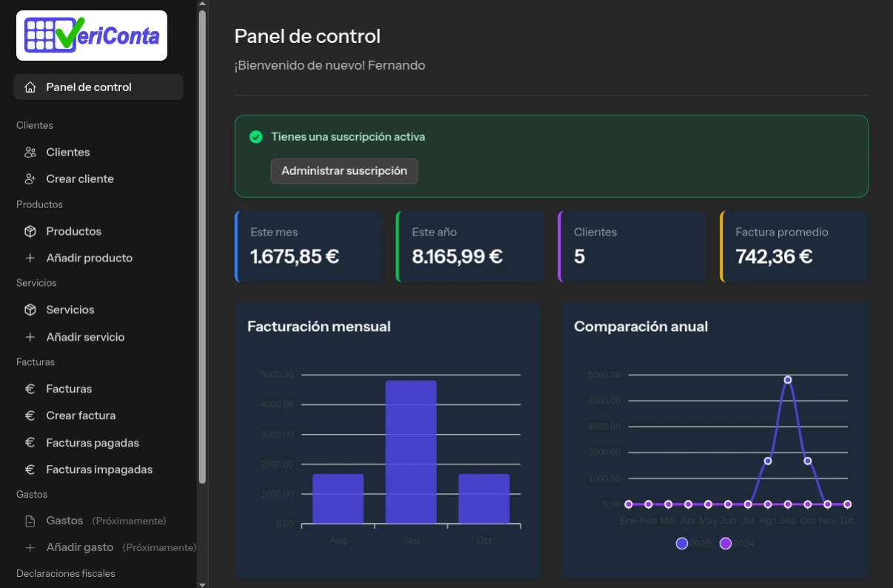This screenshot has height=588, width=893.
Task: Click the Administrar suscripción button
Action: coord(344,171)
